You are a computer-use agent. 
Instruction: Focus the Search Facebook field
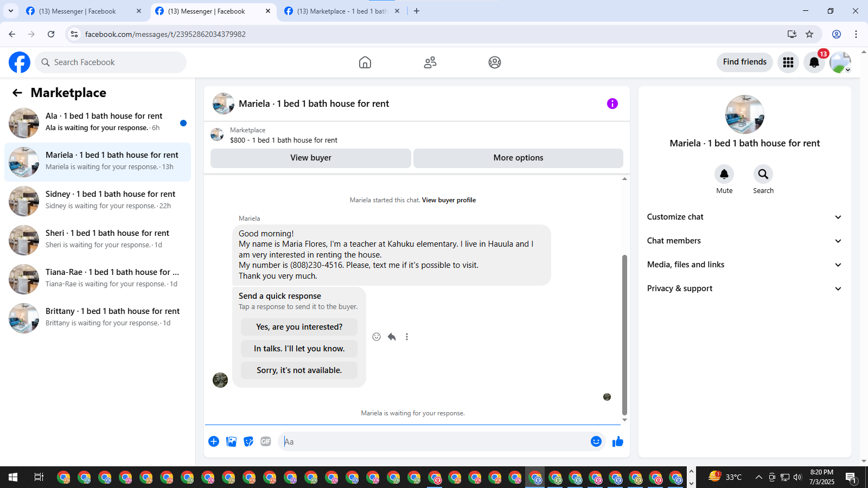click(x=111, y=62)
